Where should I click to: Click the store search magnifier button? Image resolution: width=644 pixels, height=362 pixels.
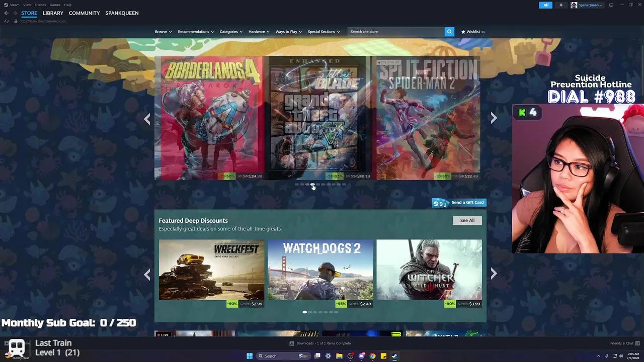(x=449, y=32)
